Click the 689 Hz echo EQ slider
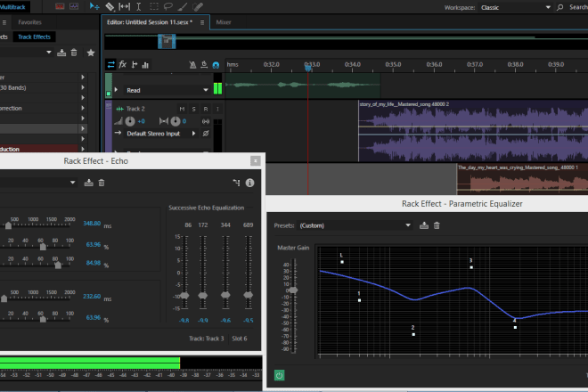Viewport: 588px width, 392px height. (x=248, y=295)
